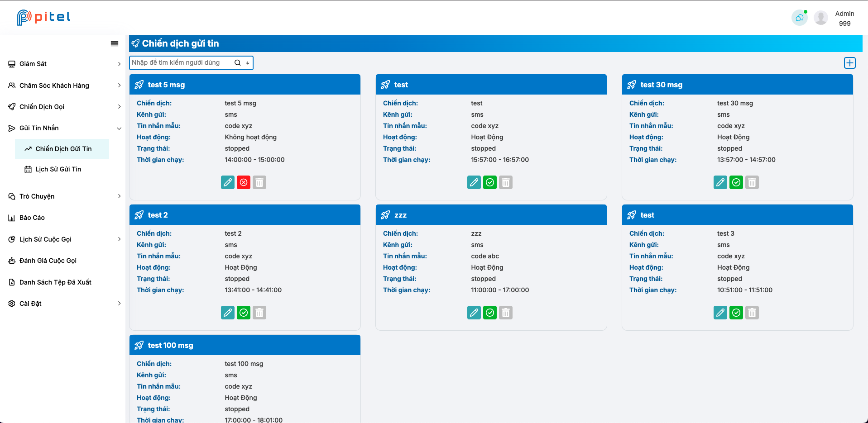The image size is (868, 423).
Task: Click the search magnifier icon
Action: point(237,63)
